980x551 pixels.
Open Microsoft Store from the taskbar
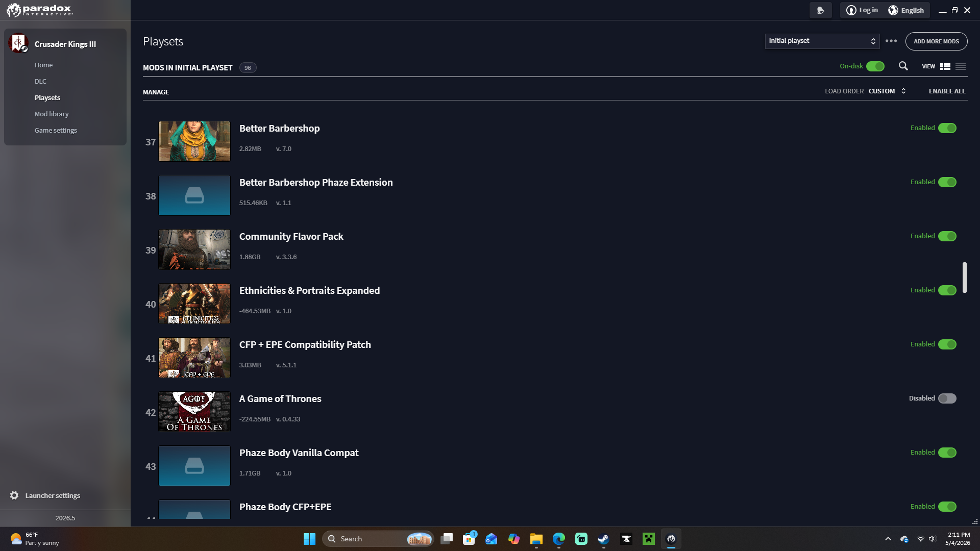pos(469,539)
